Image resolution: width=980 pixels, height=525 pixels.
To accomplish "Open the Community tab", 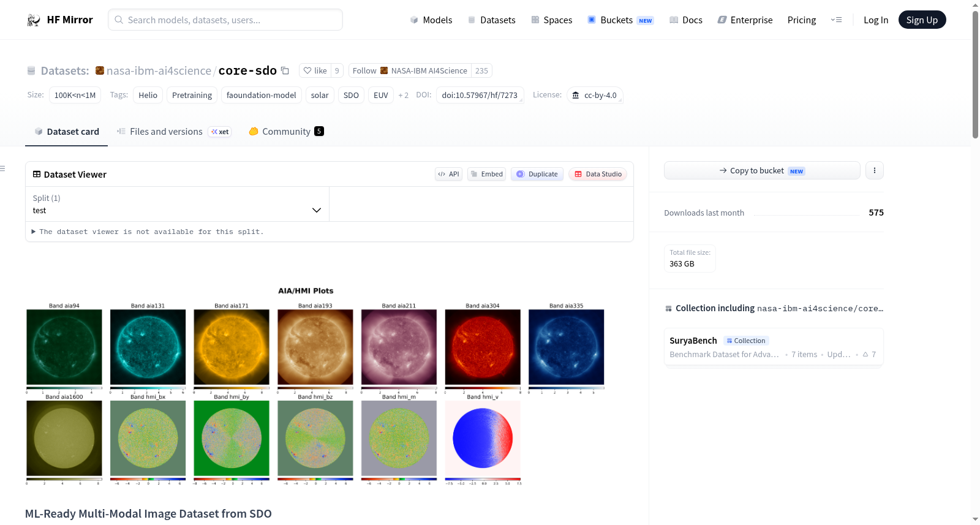I will (286, 132).
